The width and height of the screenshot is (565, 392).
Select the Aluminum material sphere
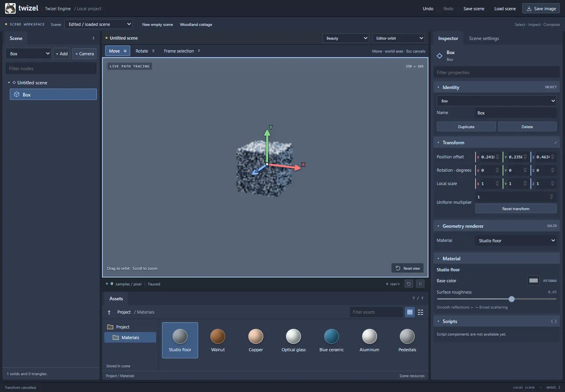coord(369,336)
